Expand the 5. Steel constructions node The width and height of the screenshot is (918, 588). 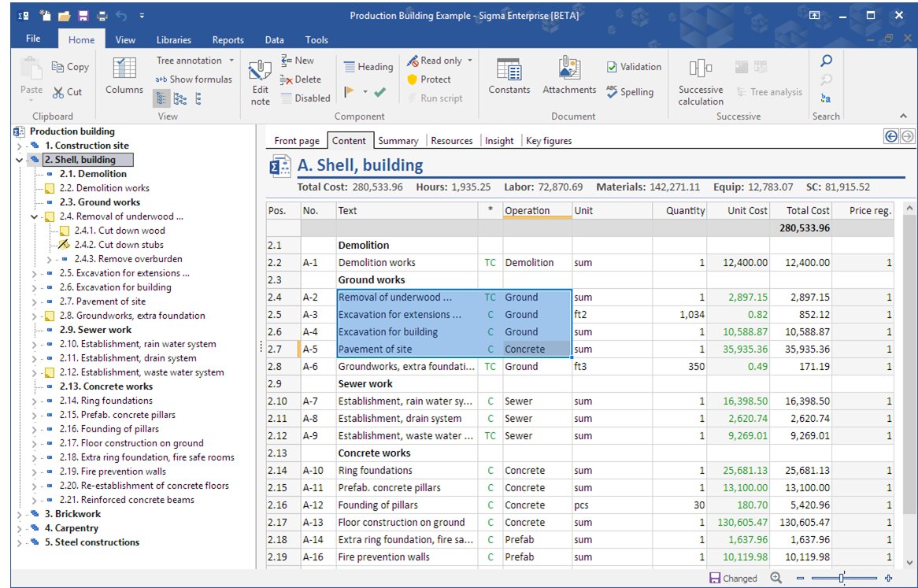coord(20,542)
